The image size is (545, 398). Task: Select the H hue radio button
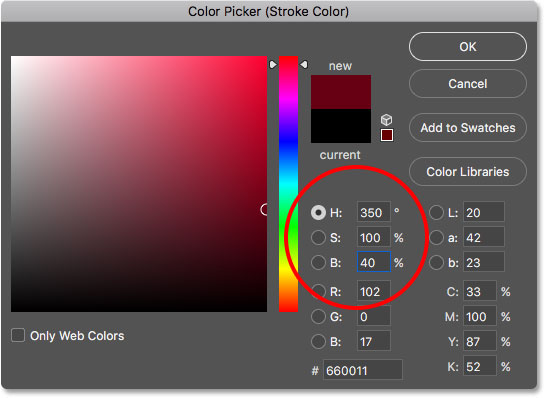[318, 212]
